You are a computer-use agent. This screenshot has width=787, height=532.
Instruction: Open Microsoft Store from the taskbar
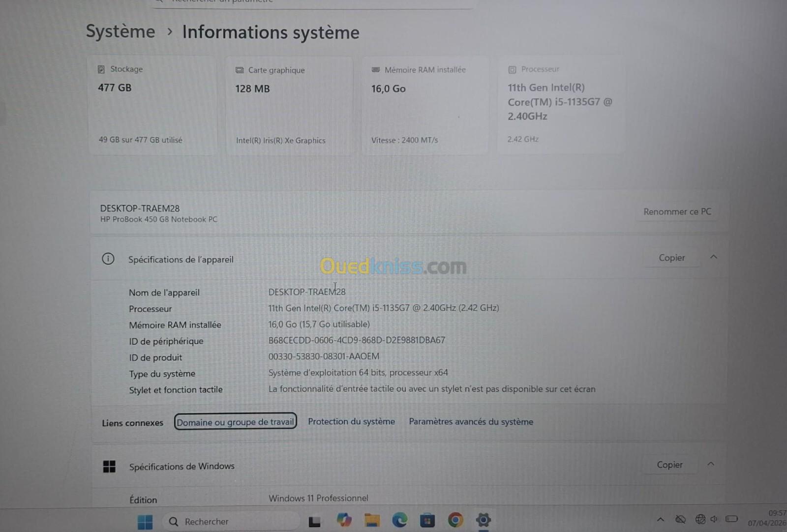(427, 520)
